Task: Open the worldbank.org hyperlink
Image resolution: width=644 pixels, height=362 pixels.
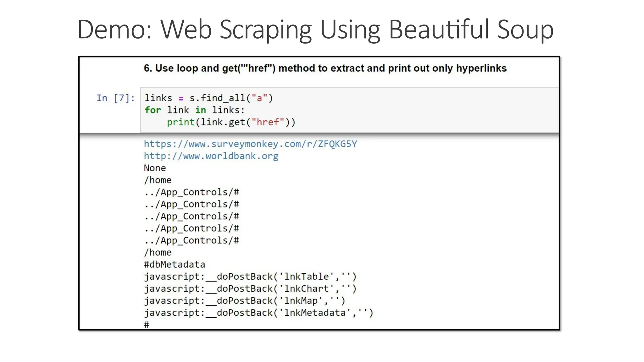Action: 211,156
